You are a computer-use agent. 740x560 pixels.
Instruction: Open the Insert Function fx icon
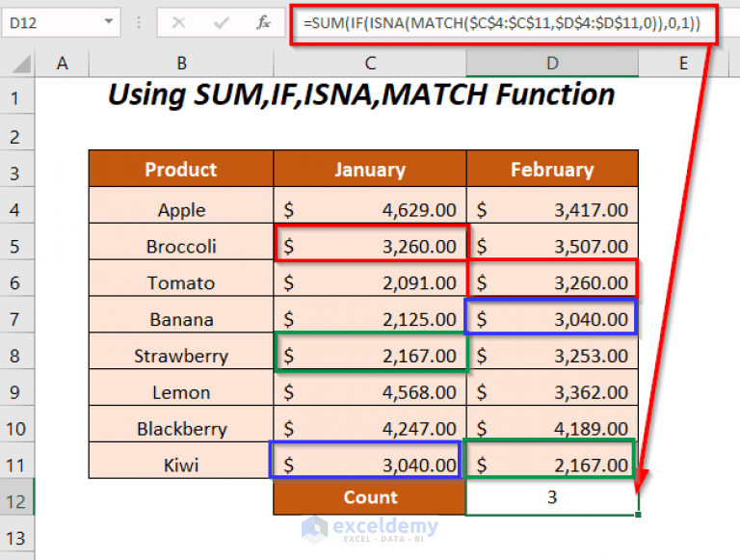point(263,22)
